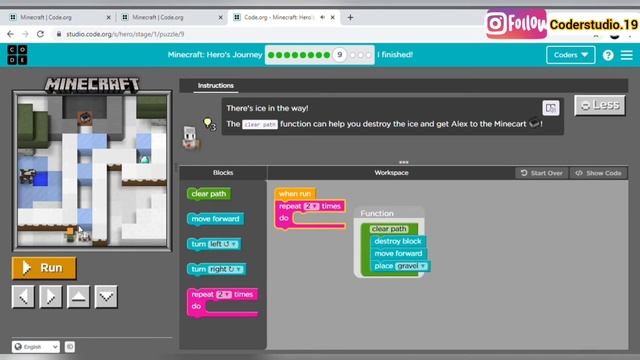Close the second Minecraft | Code.org tab

click(x=220, y=18)
